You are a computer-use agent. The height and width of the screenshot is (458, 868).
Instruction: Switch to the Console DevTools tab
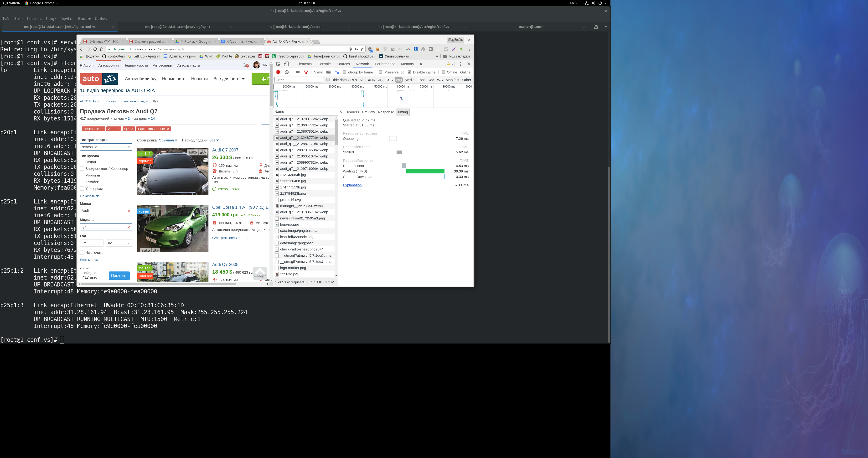pos(324,64)
